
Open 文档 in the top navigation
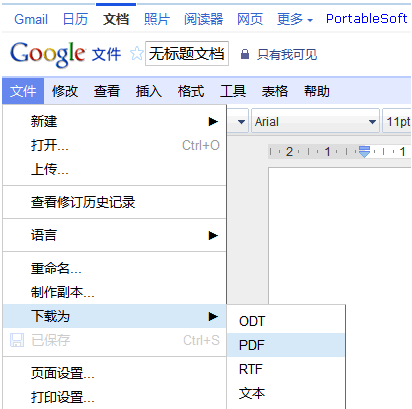[116, 19]
